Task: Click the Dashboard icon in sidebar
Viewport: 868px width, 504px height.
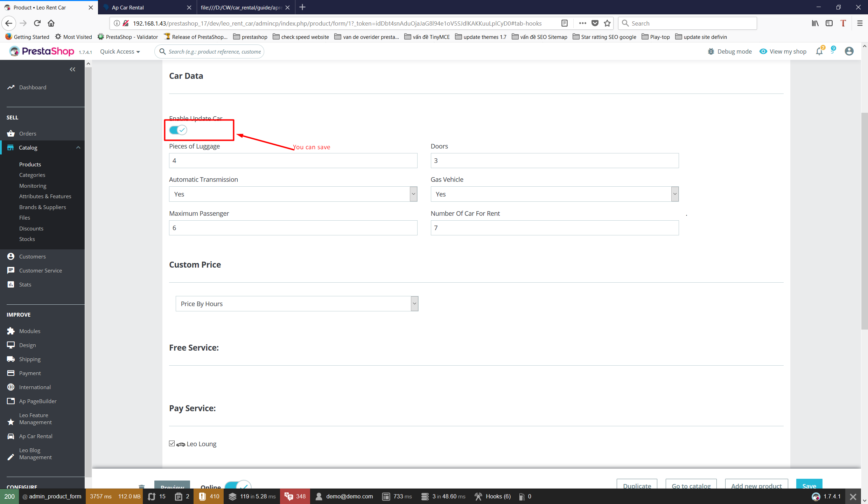Action: (x=11, y=87)
